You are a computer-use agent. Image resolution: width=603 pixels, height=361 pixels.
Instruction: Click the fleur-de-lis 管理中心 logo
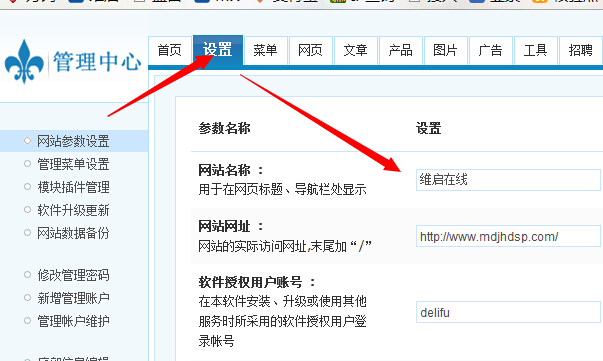[73, 62]
